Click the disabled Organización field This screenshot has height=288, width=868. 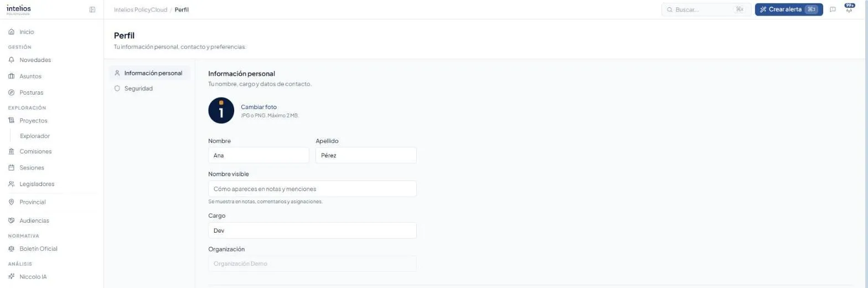312,264
